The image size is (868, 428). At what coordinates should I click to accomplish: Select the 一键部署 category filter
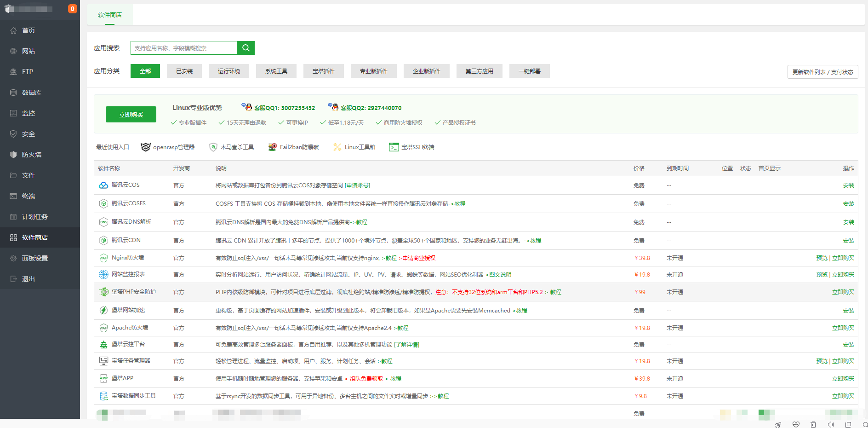pos(530,71)
